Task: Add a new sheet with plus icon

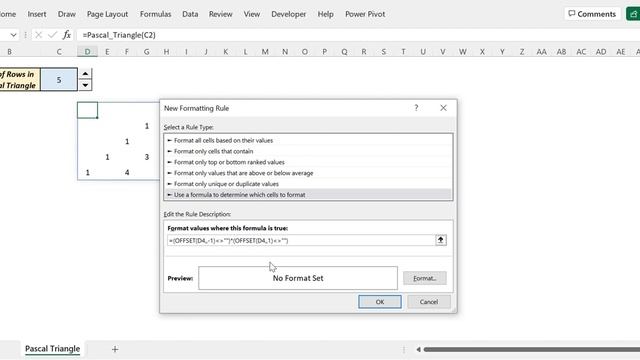Action: (115, 349)
